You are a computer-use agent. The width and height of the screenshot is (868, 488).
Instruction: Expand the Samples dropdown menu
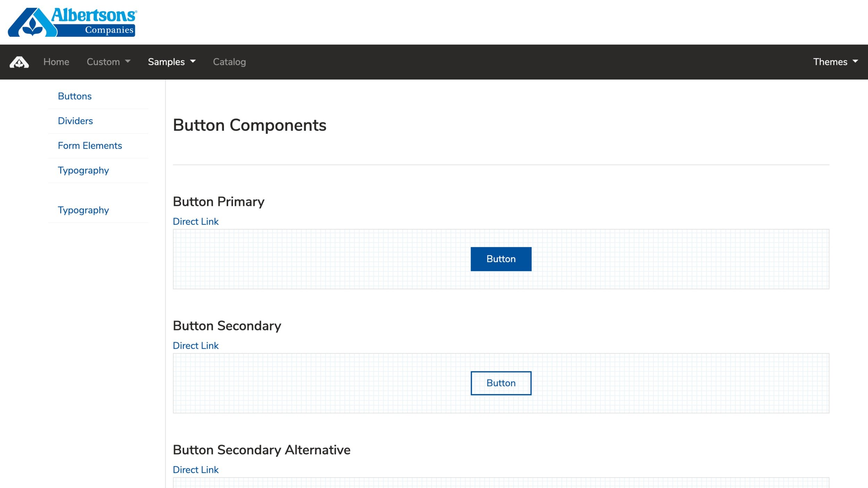(172, 62)
